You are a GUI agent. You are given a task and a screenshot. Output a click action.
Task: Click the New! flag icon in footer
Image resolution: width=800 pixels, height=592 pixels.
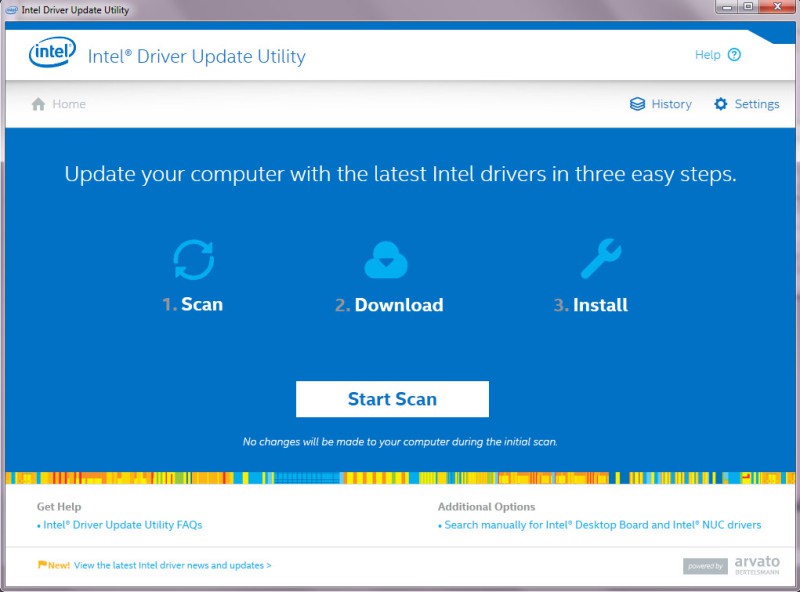coord(42,565)
